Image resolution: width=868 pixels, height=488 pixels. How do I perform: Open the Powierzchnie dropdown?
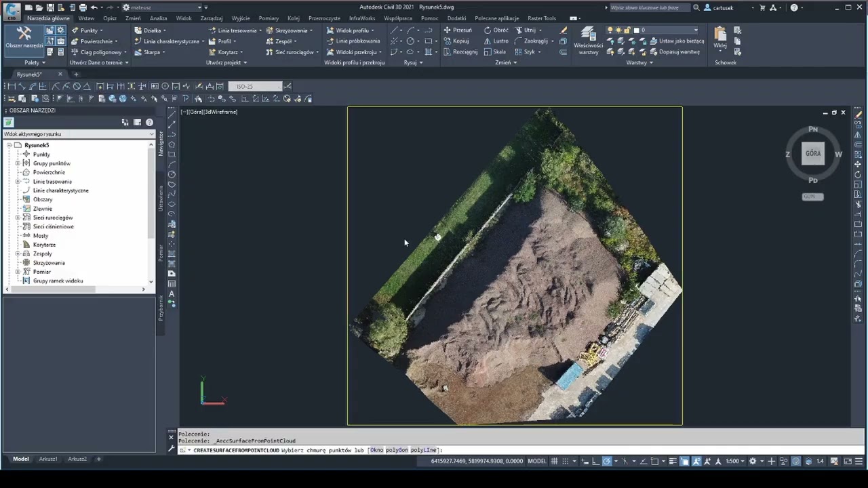[x=94, y=41]
